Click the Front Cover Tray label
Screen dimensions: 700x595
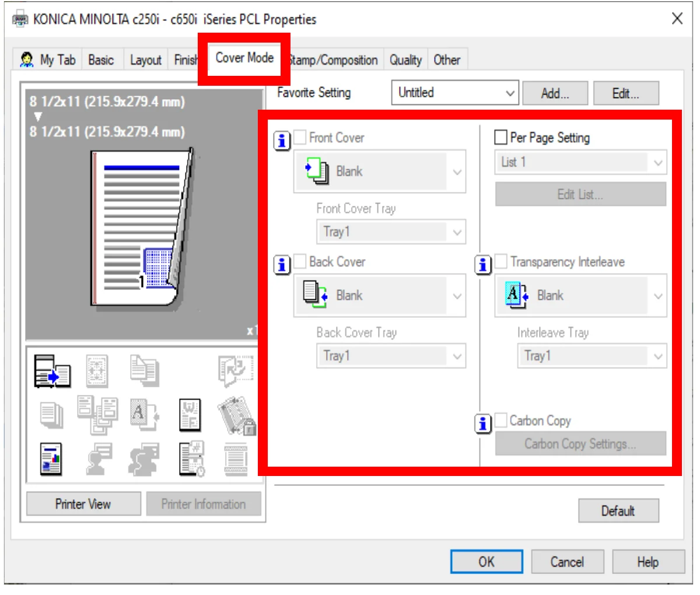coord(356,209)
